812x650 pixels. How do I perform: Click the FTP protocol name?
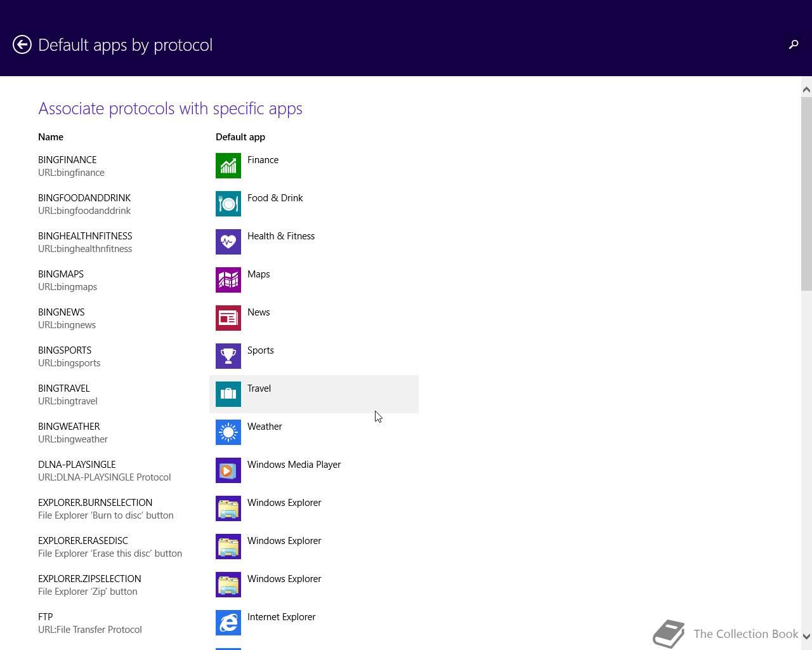point(45,617)
